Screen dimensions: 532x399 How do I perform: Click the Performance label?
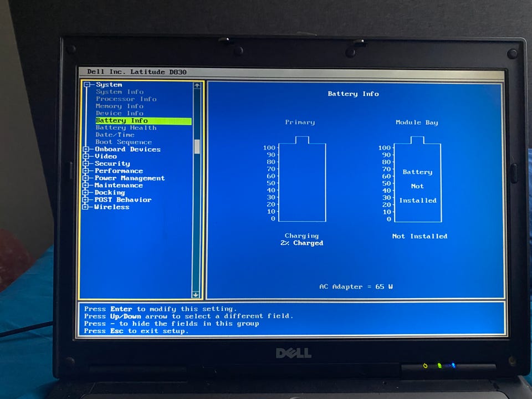pyautogui.click(x=119, y=171)
